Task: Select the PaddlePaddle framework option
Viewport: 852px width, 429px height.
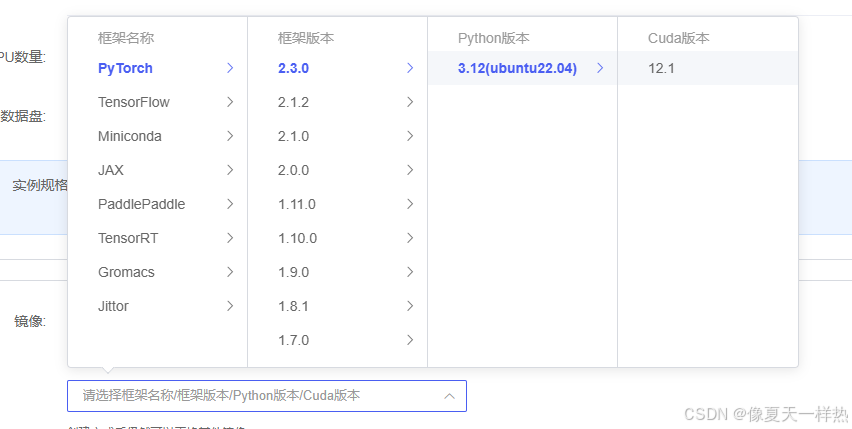Action: pyautogui.click(x=158, y=204)
